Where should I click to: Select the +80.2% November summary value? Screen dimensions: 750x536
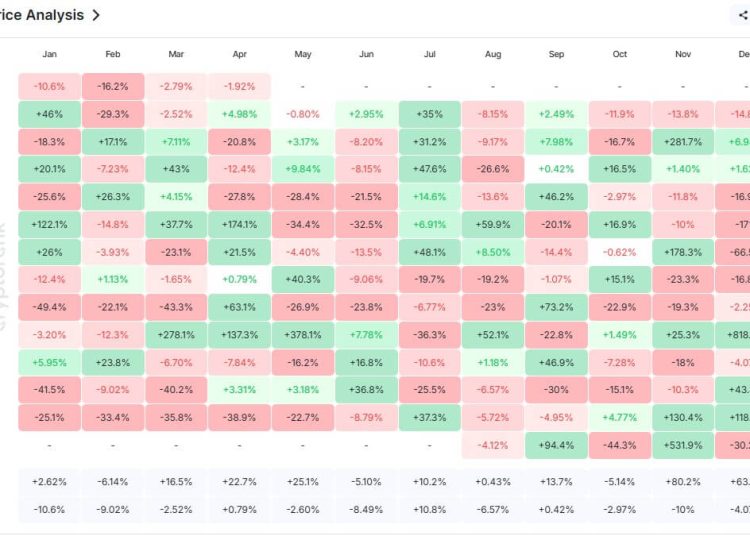click(x=682, y=481)
